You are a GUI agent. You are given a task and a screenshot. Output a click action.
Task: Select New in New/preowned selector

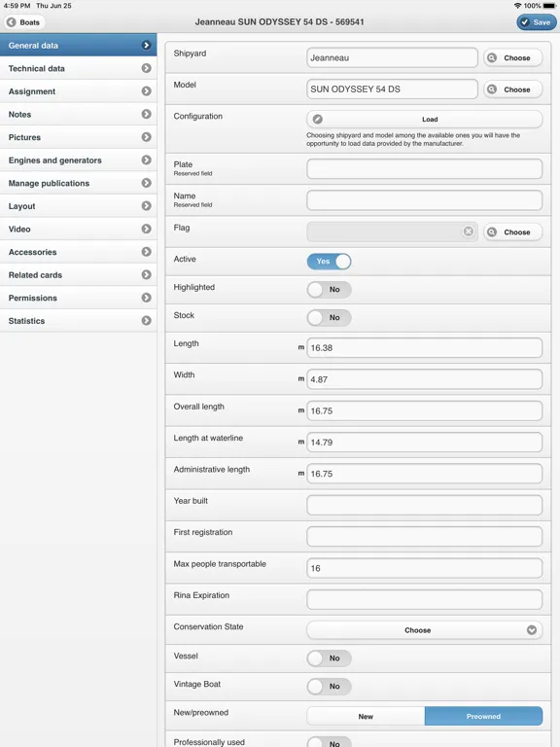366,716
